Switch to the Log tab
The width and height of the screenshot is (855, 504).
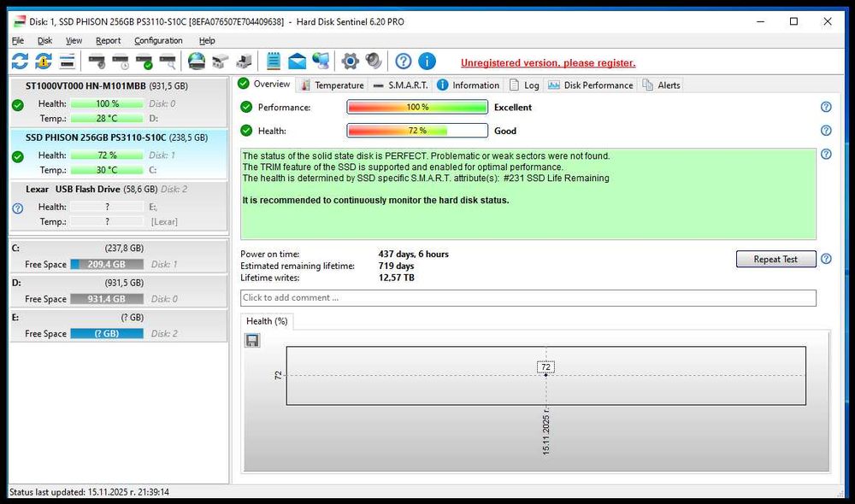[524, 85]
